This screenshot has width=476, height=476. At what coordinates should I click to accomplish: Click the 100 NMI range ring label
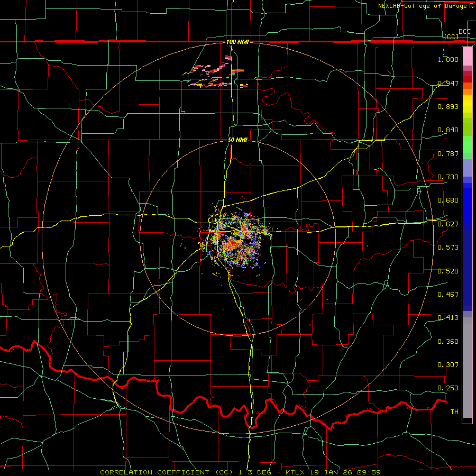tap(237, 42)
